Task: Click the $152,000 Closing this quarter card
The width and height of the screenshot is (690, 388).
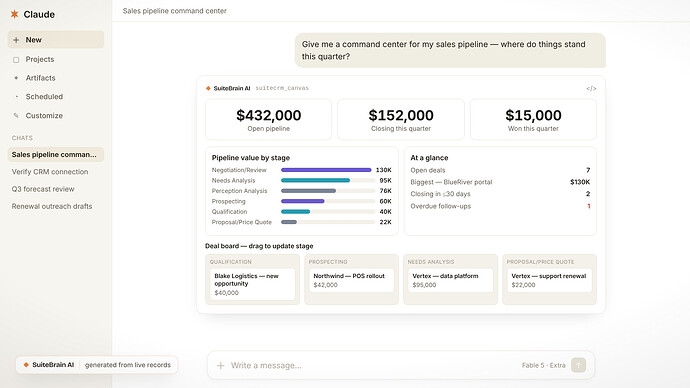Action: [x=401, y=119]
